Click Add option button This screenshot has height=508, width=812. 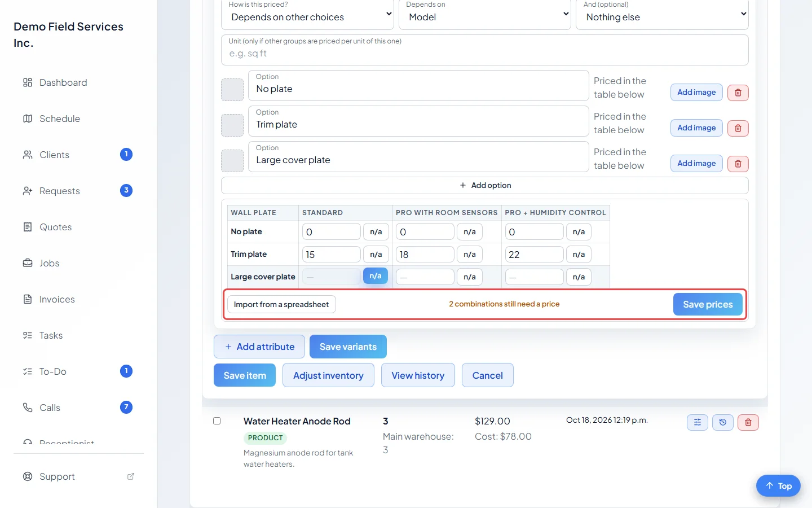(x=485, y=185)
